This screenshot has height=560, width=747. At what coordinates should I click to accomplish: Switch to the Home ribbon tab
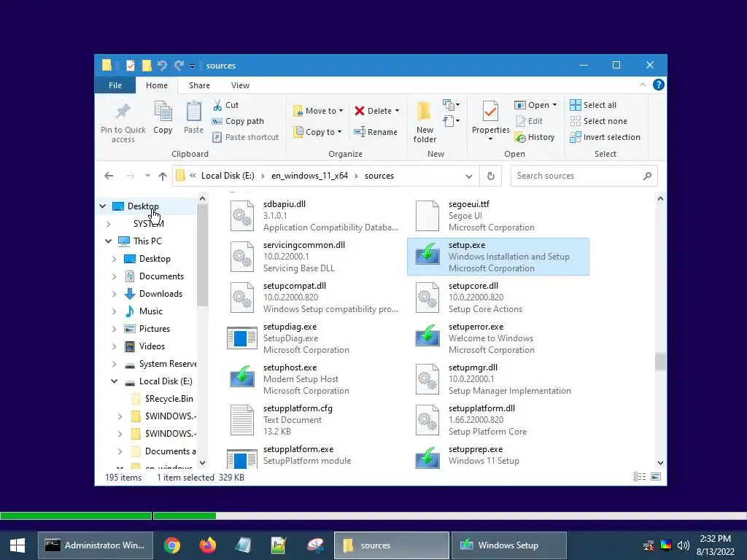tap(157, 85)
